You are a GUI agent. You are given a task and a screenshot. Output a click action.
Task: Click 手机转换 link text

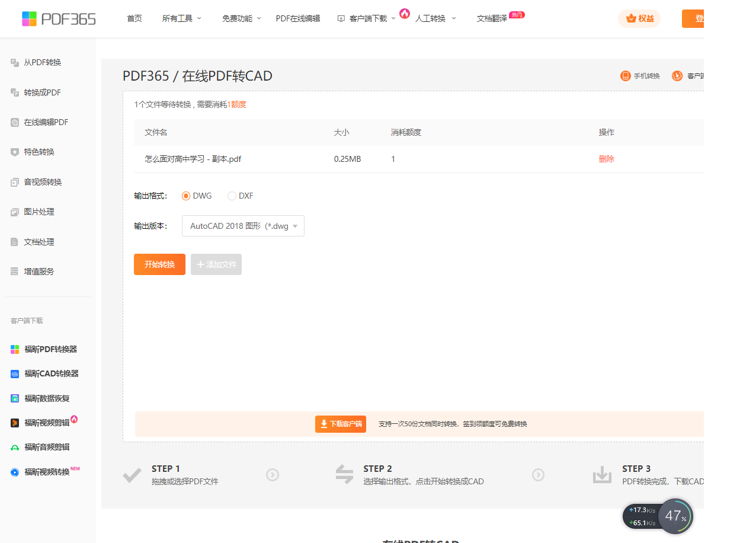click(647, 76)
